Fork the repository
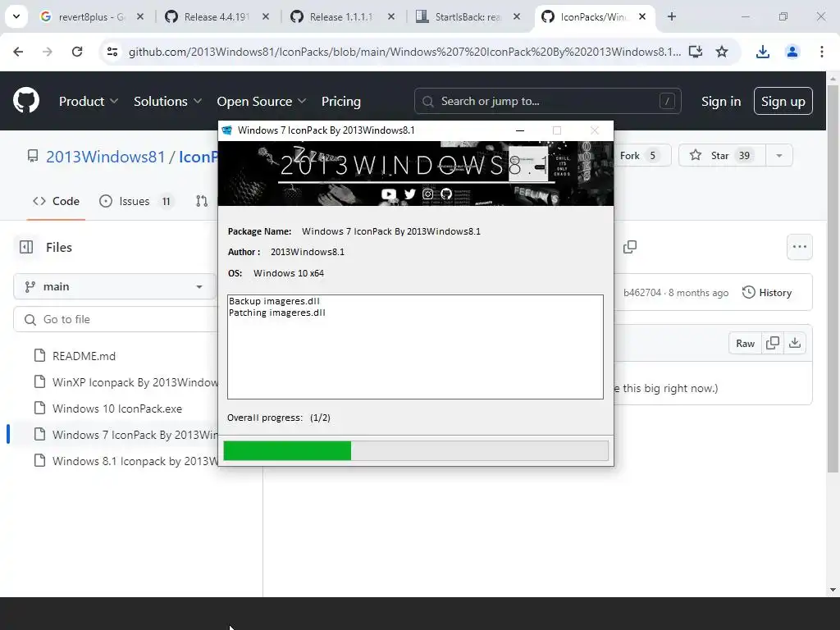The height and width of the screenshot is (630, 840). pos(641,155)
